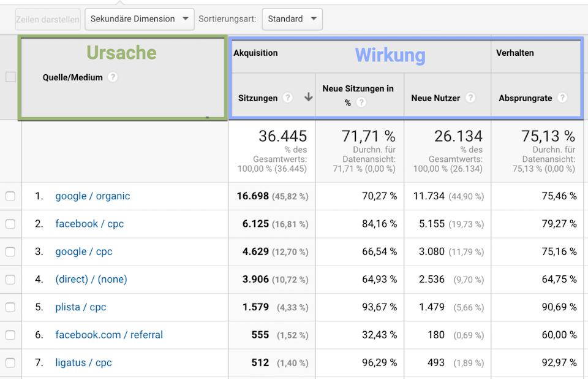This screenshot has width=588, height=379.
Task: Open the Absprungrate help icon
Action: (x=562, y=97)
